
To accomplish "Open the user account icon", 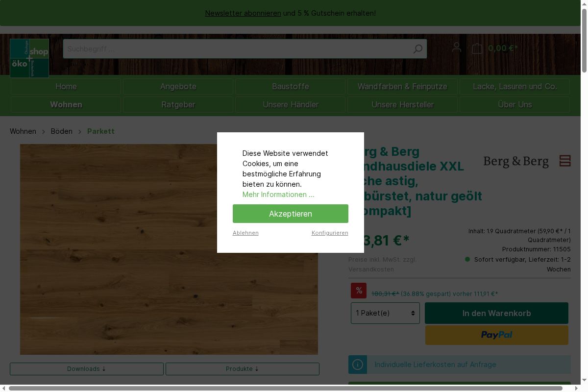I will (x=457, y=48).
